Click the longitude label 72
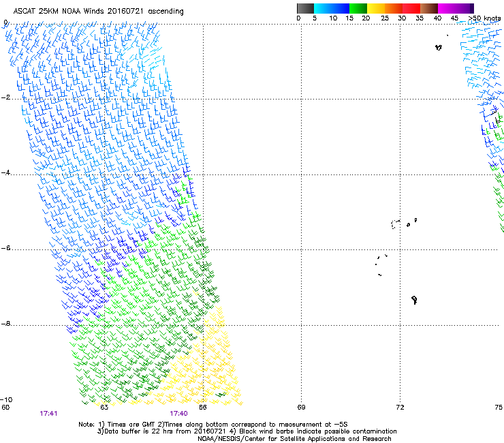Screen dimensions: 504x443 (x=400, y=408)
